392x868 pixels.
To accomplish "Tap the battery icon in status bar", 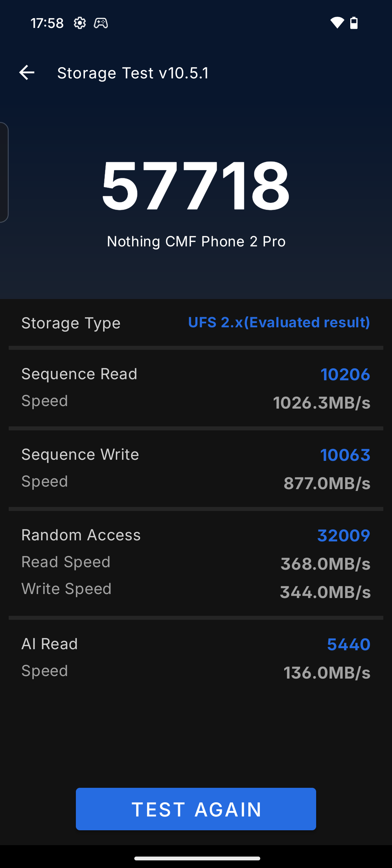I will click(x=354, y=23).
